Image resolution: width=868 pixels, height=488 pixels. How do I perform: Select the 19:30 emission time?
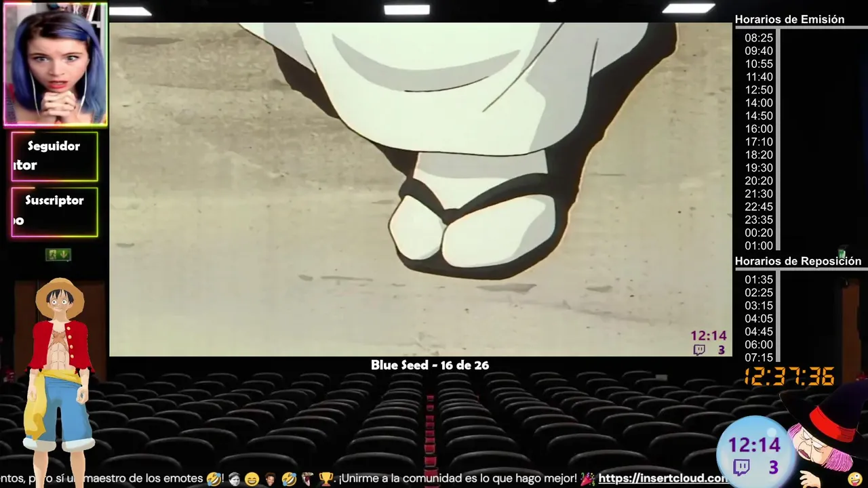click(x=759, y=167)
